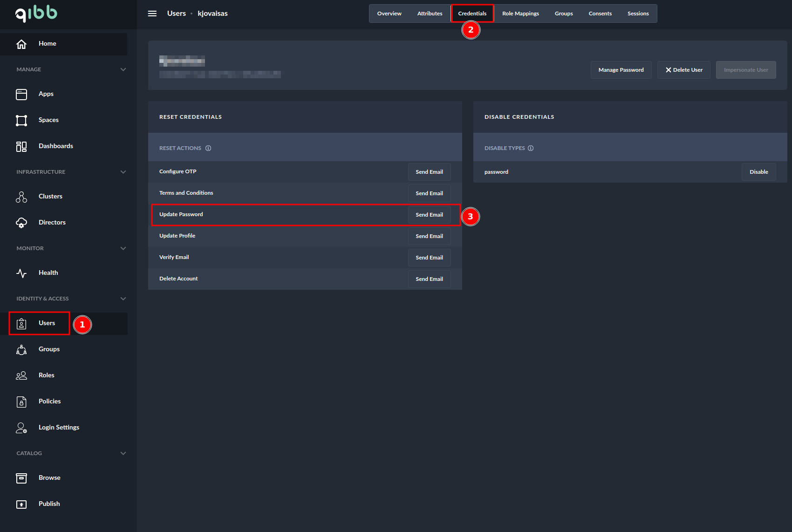Open the Health monitor pulse icon
792x532 pixels.
21,273
